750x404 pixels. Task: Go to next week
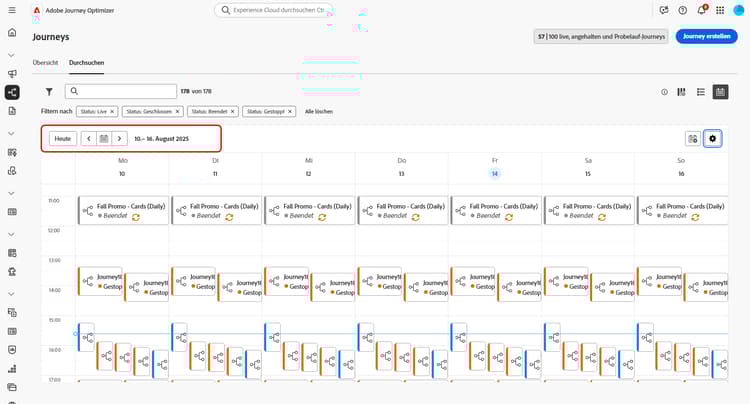point(120,139)
